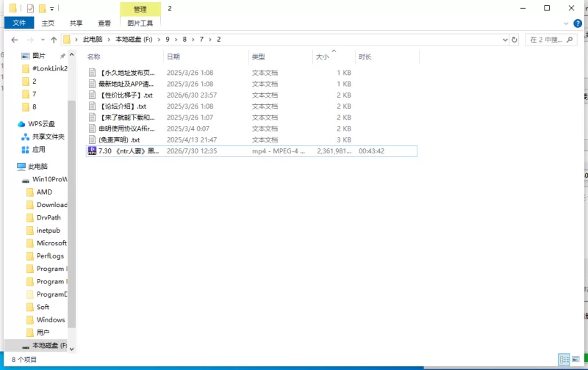Click the sidebar scrollbar down arrow
The width and height of the screenshot is (588, 370).
click(x=71, y=349)
